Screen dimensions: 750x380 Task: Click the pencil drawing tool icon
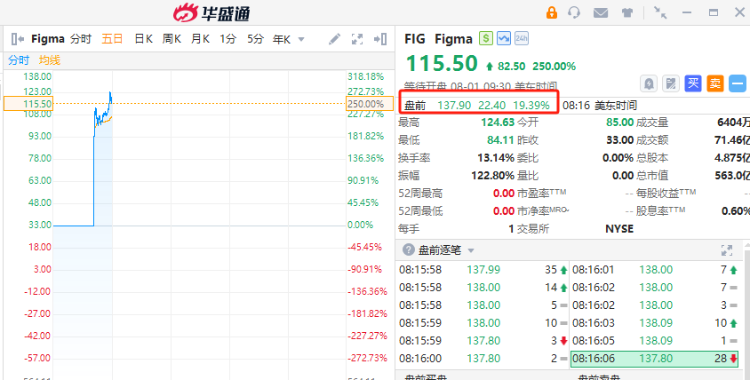334,39
